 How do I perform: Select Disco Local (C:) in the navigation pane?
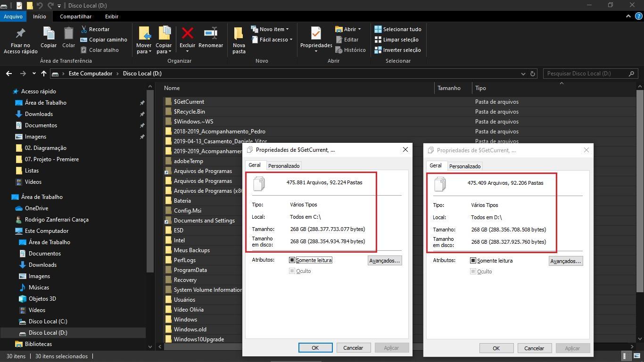coord(48,321)
